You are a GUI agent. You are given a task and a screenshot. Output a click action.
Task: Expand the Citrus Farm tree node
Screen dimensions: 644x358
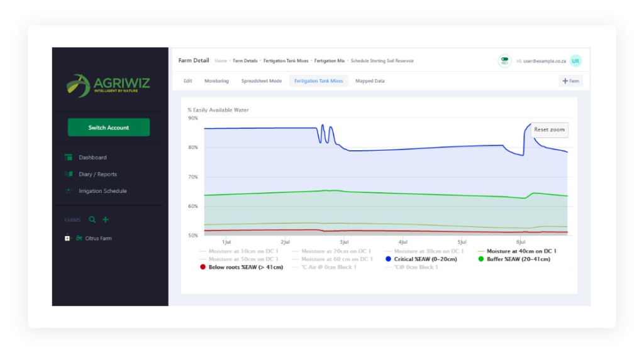67,239
